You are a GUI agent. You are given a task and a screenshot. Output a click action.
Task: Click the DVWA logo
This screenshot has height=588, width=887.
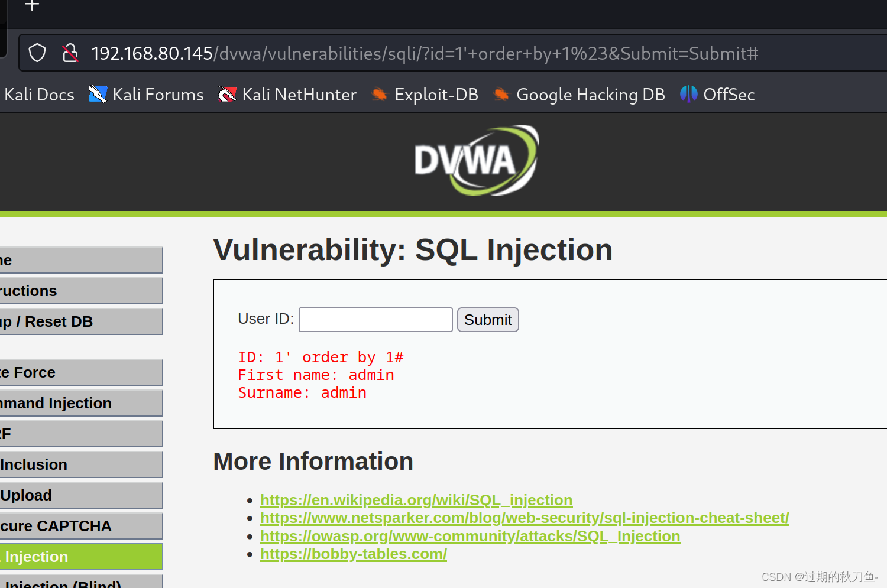[x=476, y=160]
